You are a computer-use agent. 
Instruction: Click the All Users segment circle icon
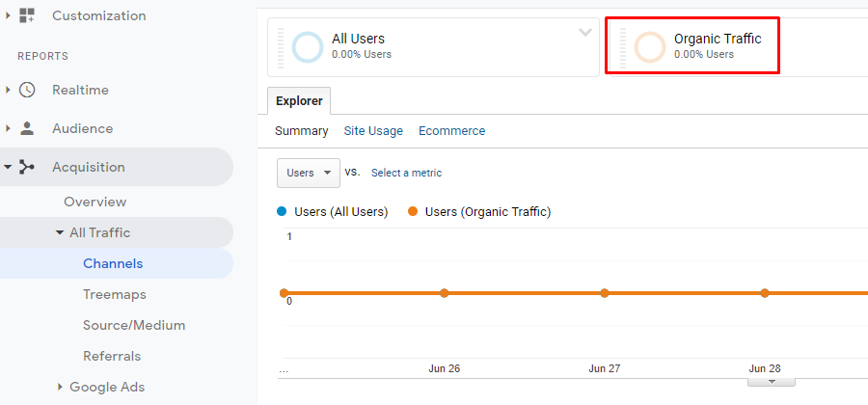pyautogui.click(x=308, y=47)
